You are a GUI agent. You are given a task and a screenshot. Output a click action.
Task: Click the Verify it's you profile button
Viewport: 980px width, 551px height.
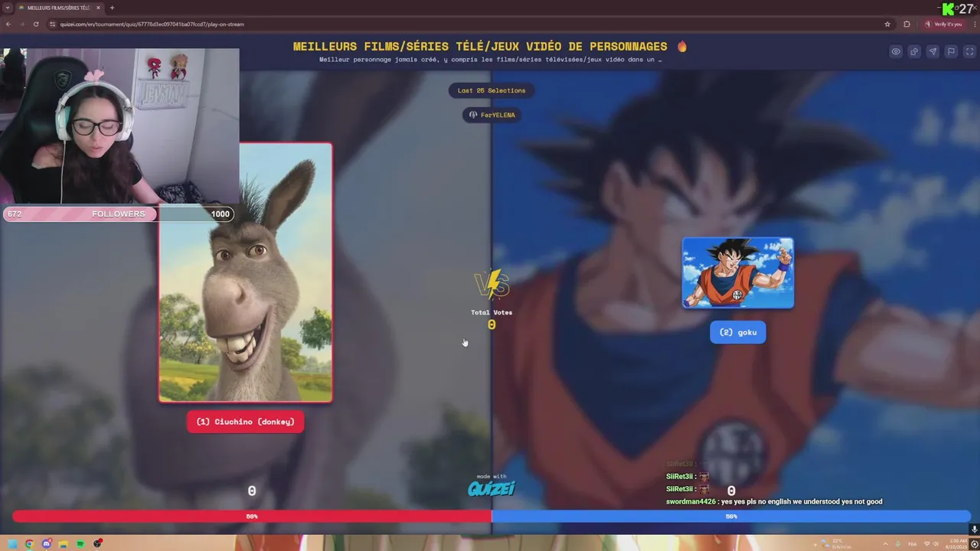(943, 24)
